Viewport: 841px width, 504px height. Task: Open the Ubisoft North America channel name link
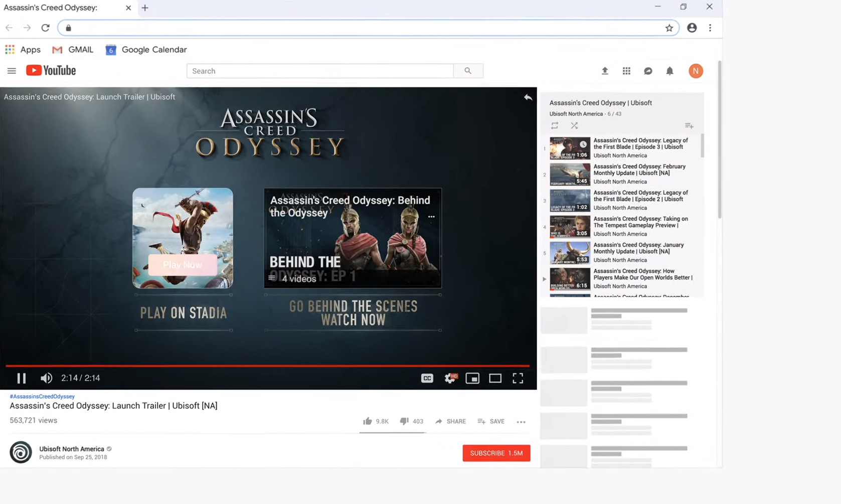click(x=72, y=449)
